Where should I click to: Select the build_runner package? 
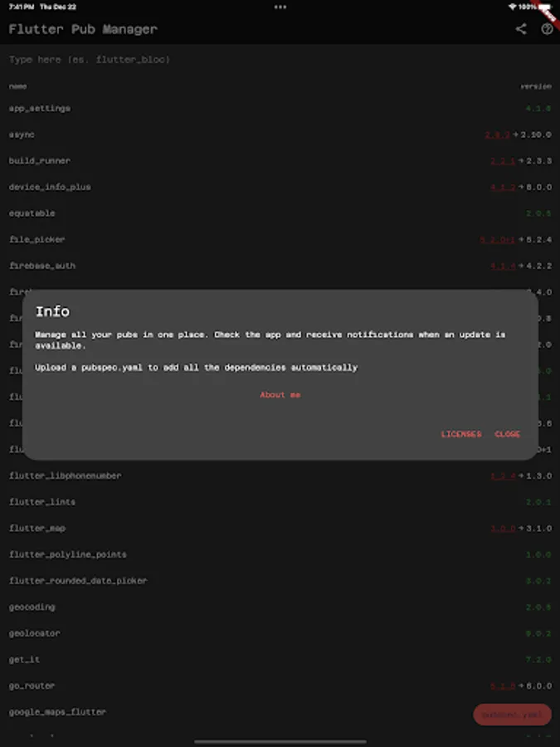coord(280,161)
